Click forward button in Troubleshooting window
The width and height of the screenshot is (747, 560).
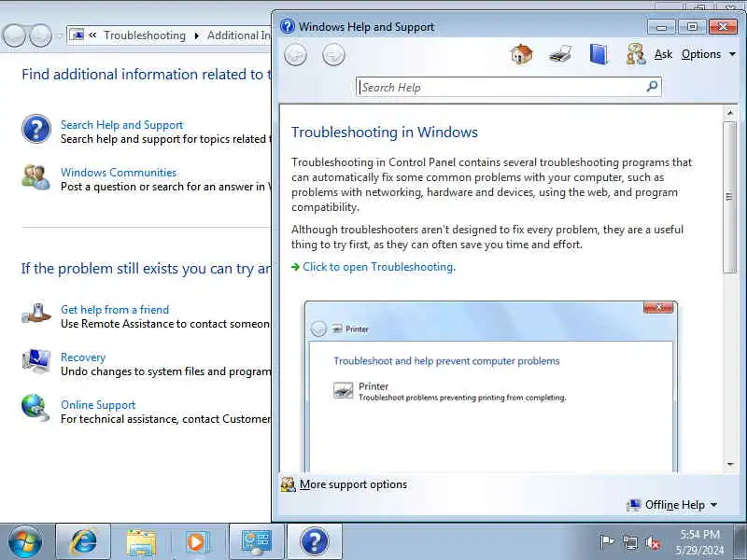(x=40, y=35)
